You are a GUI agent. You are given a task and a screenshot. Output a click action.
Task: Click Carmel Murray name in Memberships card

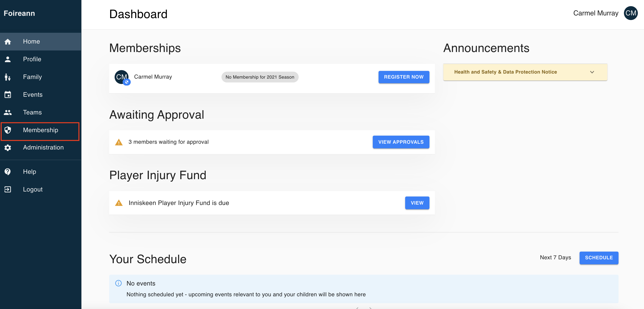click(153, 77)
